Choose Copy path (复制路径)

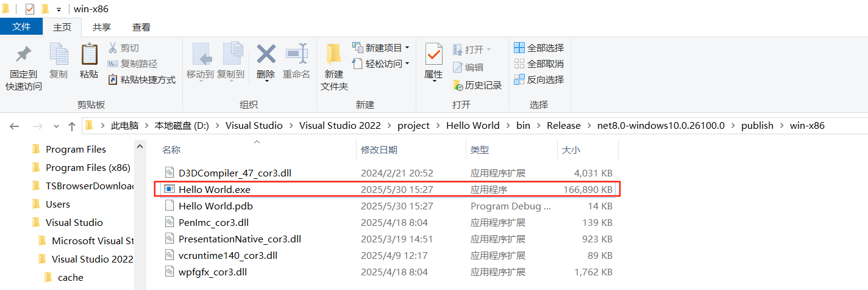(x=132, y=63)
